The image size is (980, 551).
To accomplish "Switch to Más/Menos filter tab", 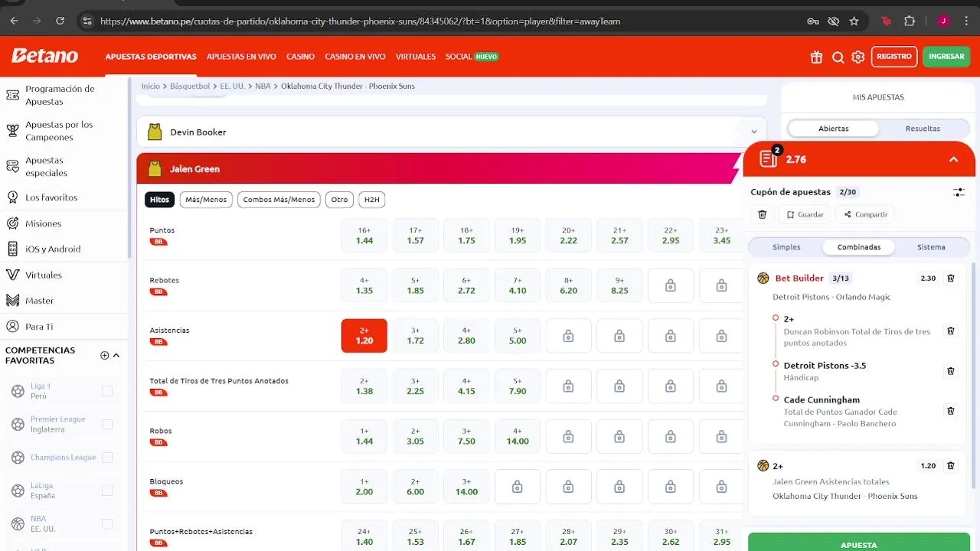I will [x=206, y=200].
